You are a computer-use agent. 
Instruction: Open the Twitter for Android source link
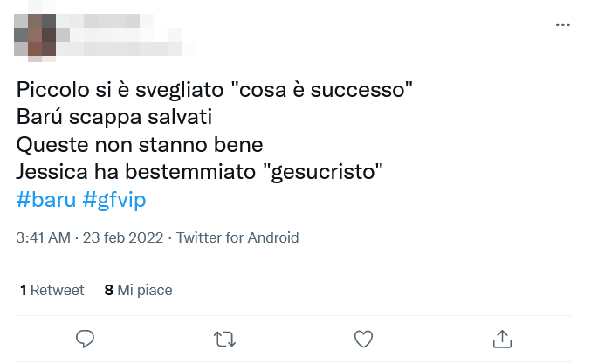(x=237, y=237)
